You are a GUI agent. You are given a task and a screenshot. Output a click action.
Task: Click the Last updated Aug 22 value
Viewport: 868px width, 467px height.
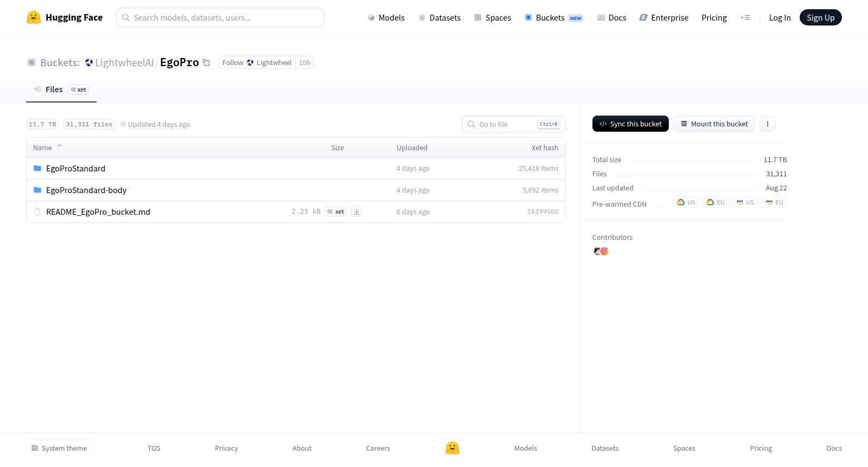776,188
